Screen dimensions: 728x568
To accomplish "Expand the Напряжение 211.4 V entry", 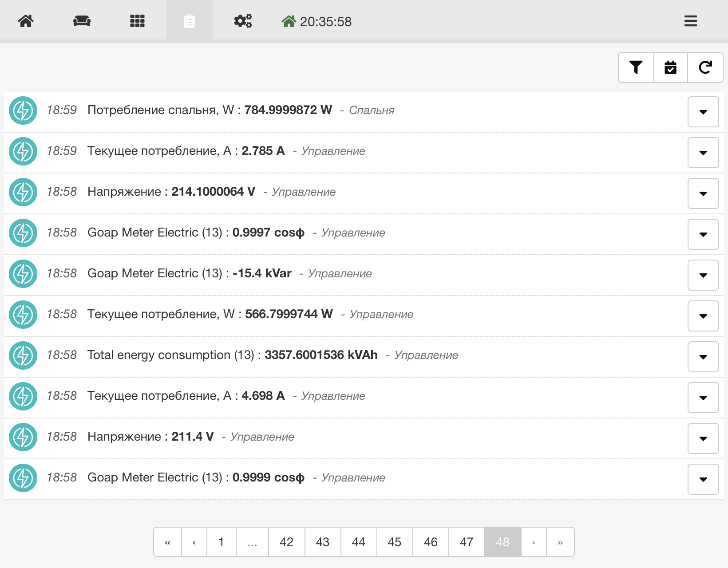I will (703, 438).
